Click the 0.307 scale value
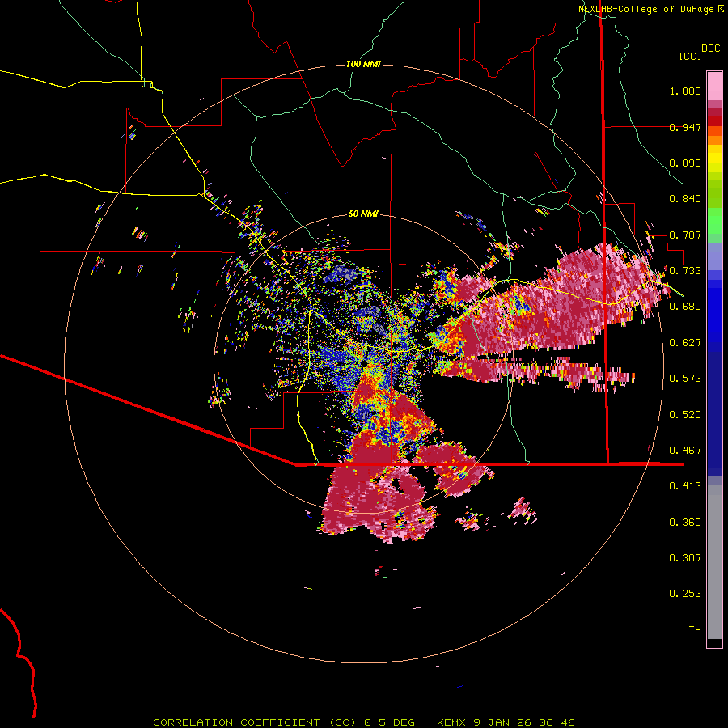The width and height of the screenshot is (728, 728). tap(685, 558)
